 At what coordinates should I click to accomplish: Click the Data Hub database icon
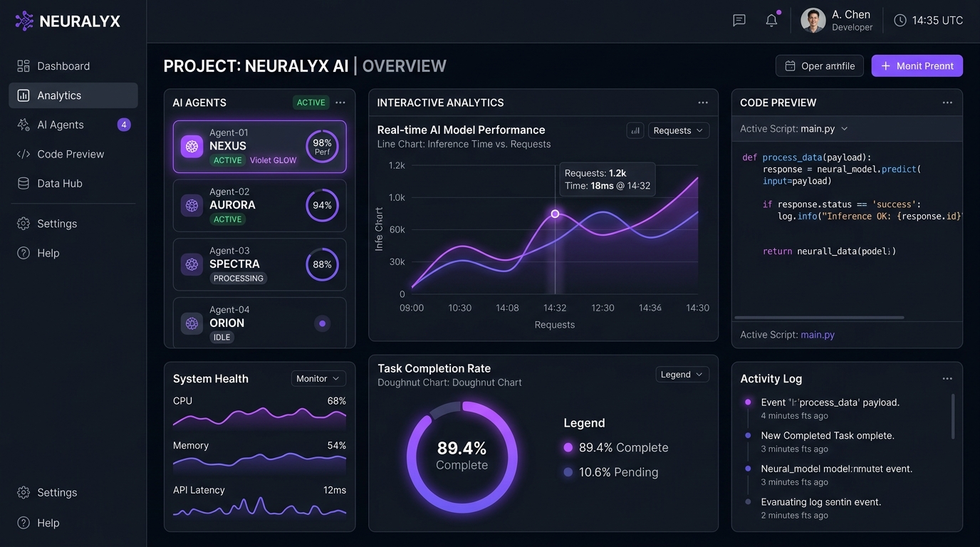[24, 183]
